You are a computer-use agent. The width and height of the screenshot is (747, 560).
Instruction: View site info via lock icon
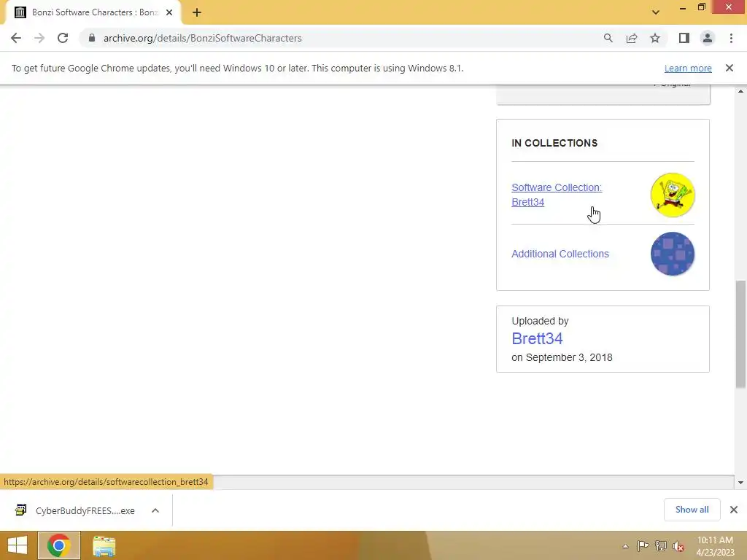tap(92, 38)
